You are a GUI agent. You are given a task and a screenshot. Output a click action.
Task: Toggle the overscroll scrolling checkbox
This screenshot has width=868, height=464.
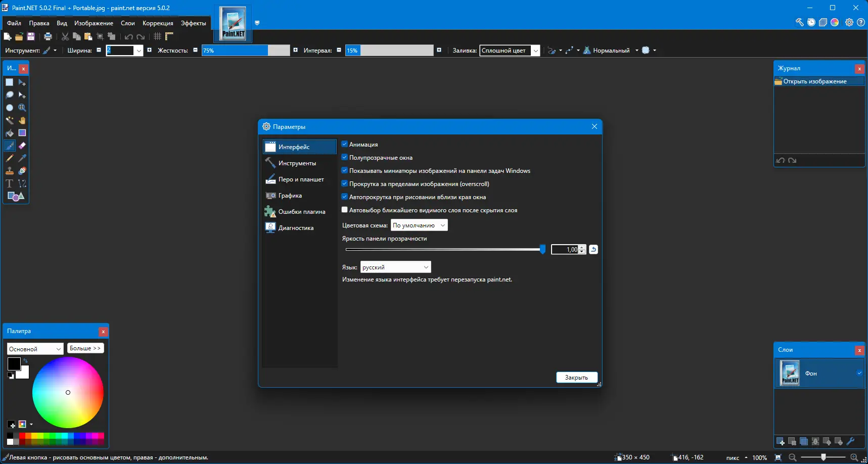click(x=345, y=183)
